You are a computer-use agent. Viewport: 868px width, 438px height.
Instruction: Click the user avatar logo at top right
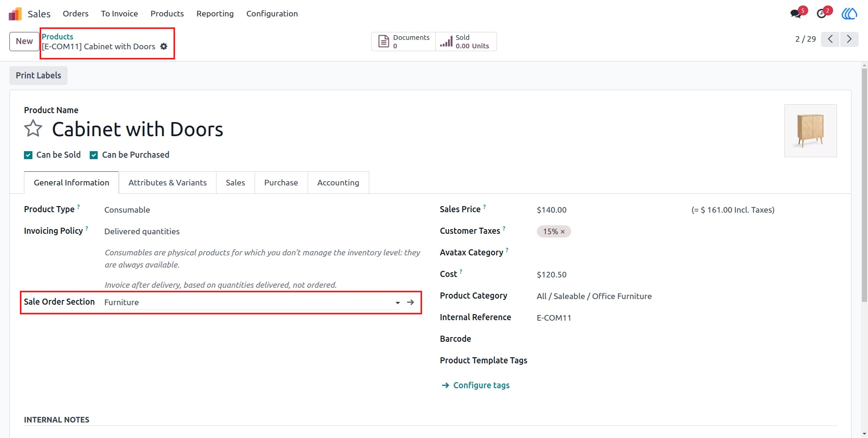(849, 14)
